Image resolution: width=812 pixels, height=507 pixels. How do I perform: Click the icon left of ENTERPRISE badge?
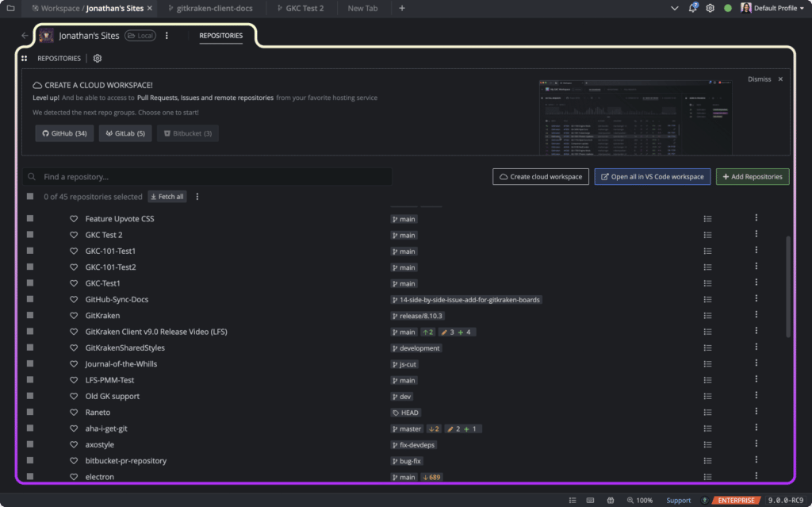tap(704, 501)
